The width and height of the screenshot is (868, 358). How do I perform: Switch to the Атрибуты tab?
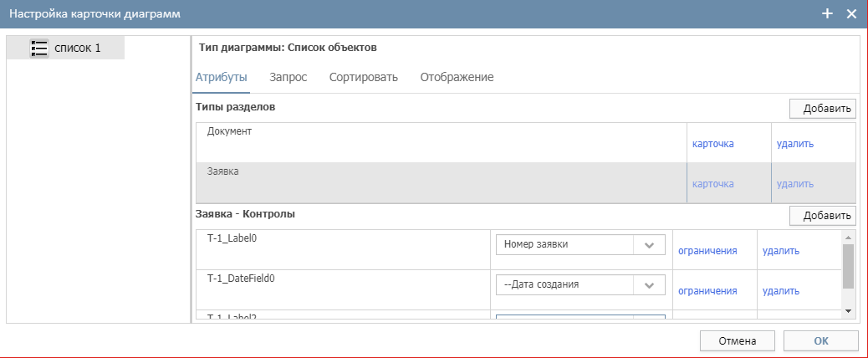[221, 77]
